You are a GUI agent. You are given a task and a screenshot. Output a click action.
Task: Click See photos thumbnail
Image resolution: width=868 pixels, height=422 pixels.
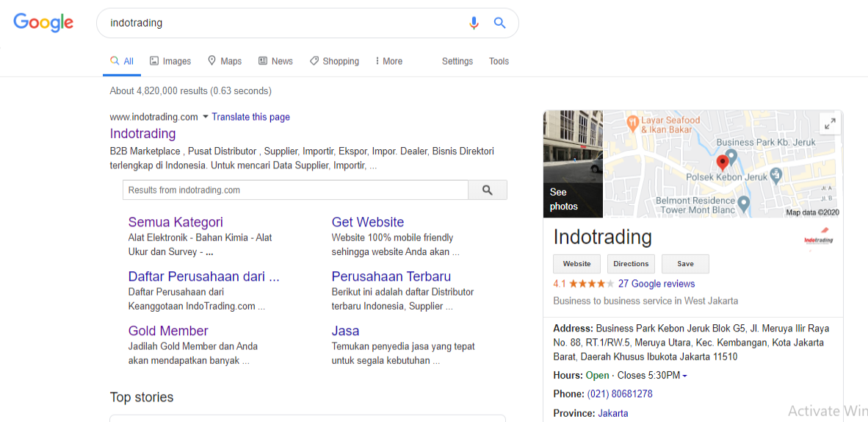click(x=573, y=164)
